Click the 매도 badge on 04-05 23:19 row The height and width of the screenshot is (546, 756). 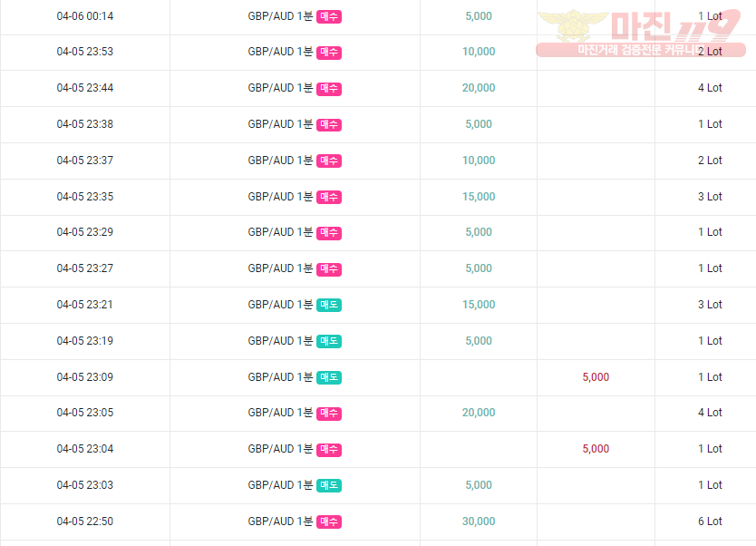pos(329,341)
